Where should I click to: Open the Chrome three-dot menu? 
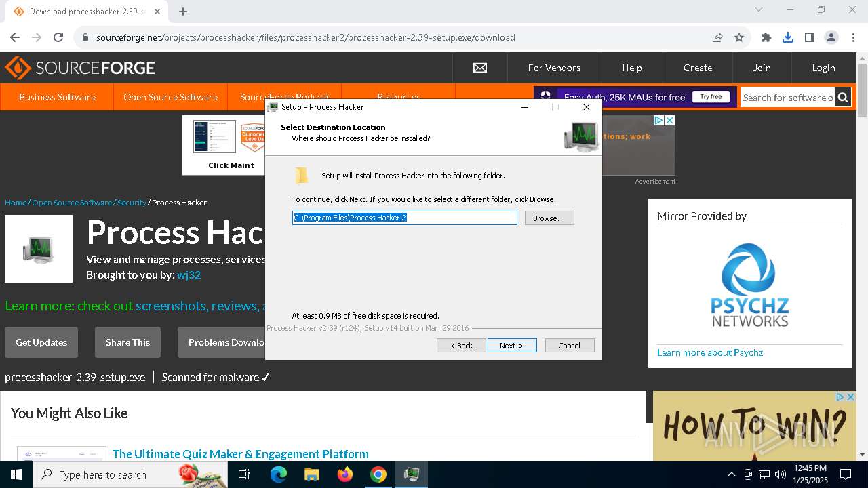pos(853,37)
